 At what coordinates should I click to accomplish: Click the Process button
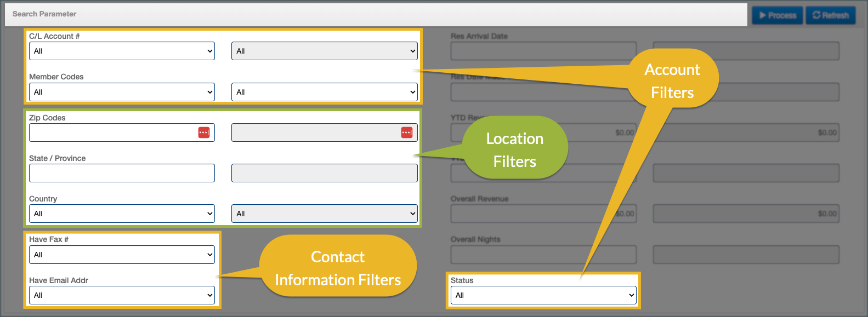click(777, 15)
